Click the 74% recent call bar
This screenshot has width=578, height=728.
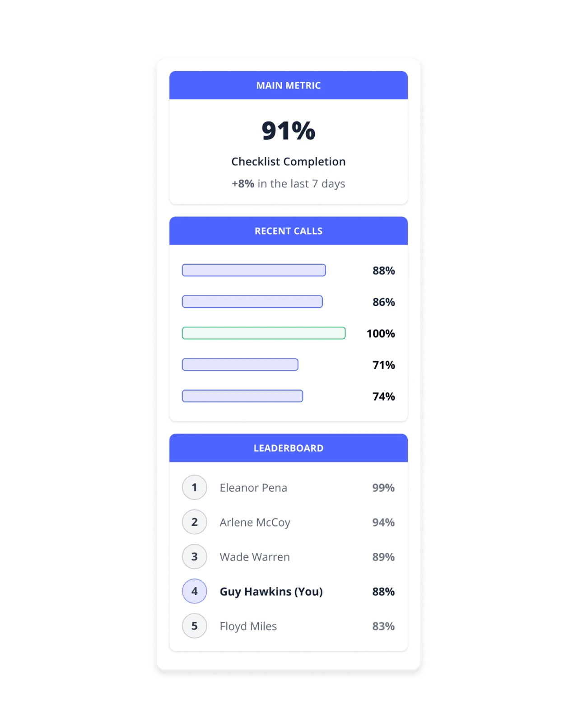[242, 396]
